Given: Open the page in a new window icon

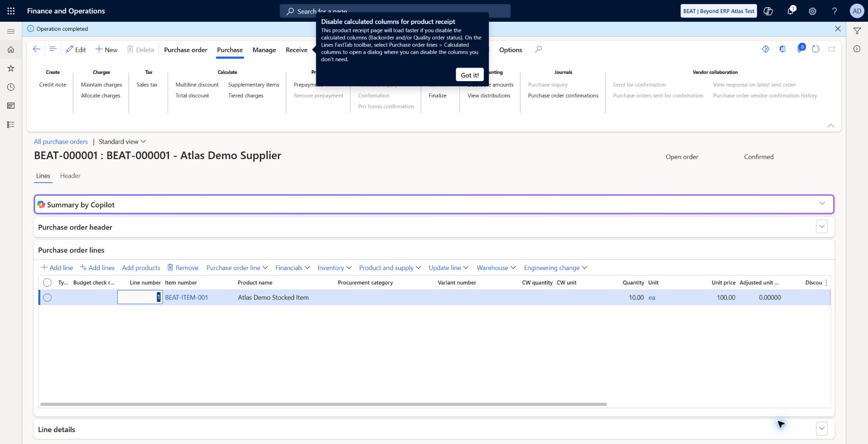Looking at the screenshot, I should (x=832, y=49).
